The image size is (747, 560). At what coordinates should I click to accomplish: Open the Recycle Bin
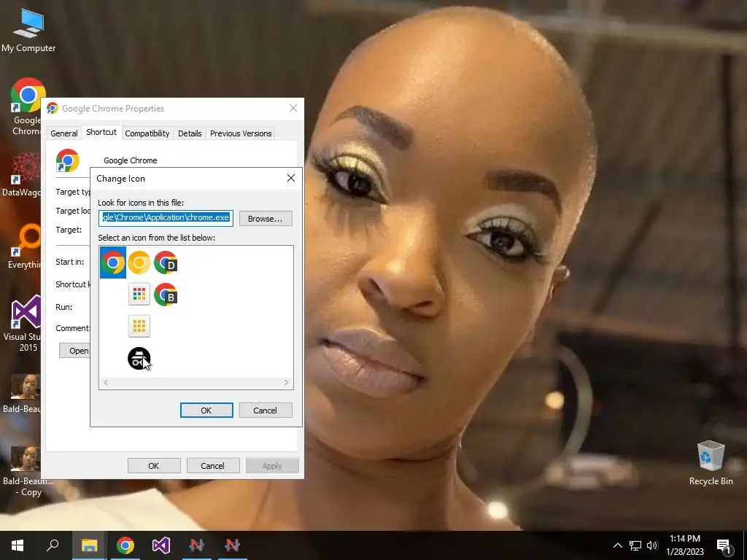pos(711,463)
